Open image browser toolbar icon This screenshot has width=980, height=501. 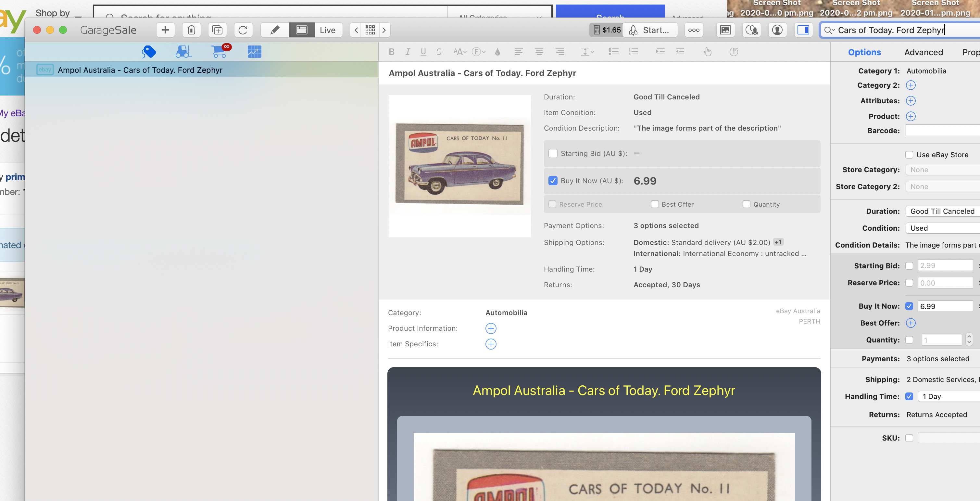[x=725, y=30]
